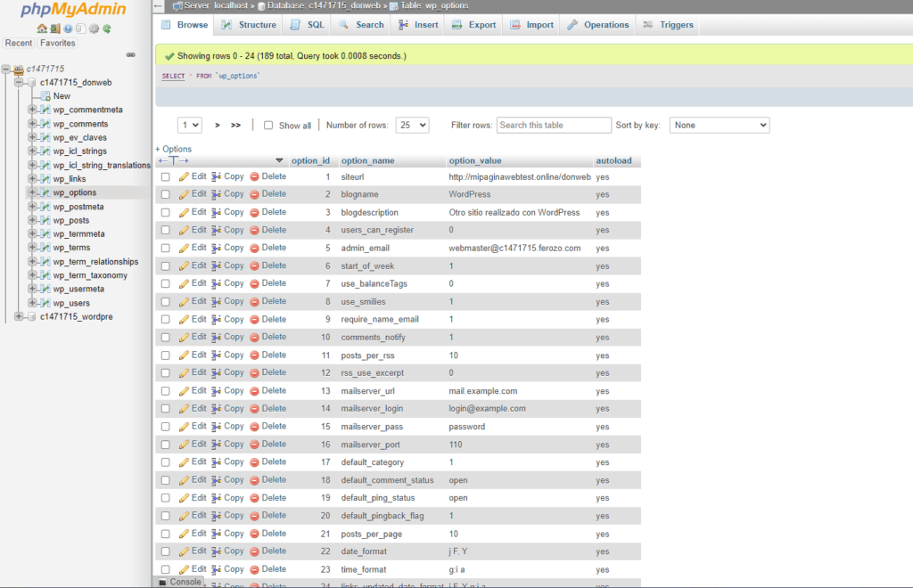Click the pencil Edit icon for siteurl row
This screenshot has height=588, width=913.
coord(184,176)
